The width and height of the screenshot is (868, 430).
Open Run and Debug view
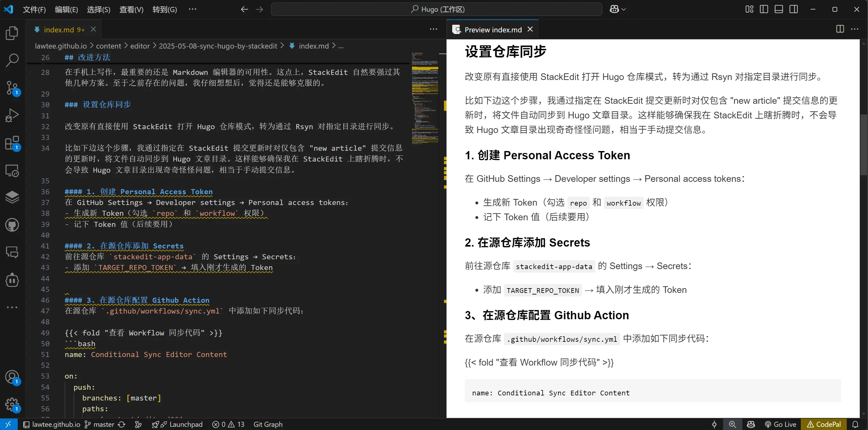pos(12,115)
